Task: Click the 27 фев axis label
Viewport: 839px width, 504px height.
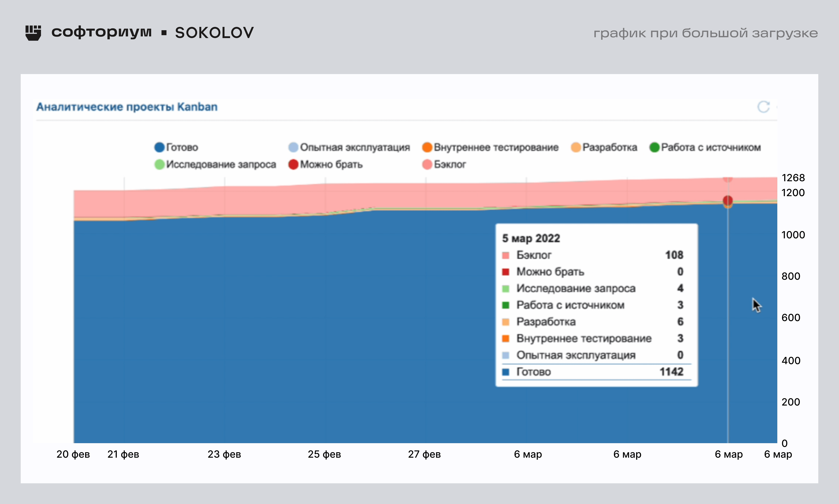Action: point(424,454)
